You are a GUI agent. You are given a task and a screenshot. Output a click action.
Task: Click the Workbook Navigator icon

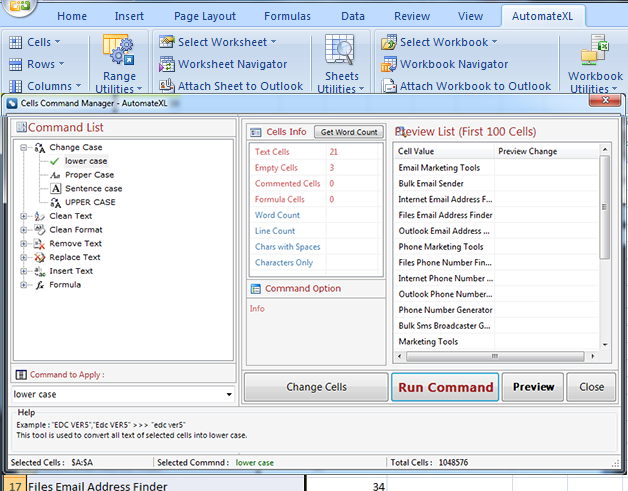pyautogui.click(x=389, y=64)
